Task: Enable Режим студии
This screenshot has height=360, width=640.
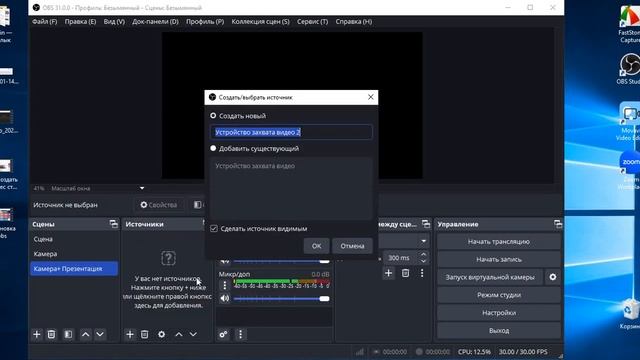Action: pos(498,295)
